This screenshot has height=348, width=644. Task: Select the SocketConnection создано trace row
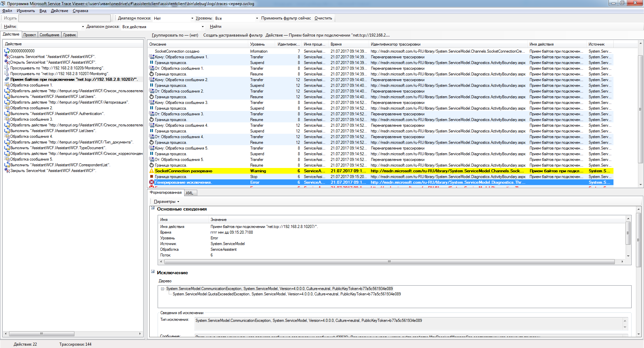pos(381,51)
